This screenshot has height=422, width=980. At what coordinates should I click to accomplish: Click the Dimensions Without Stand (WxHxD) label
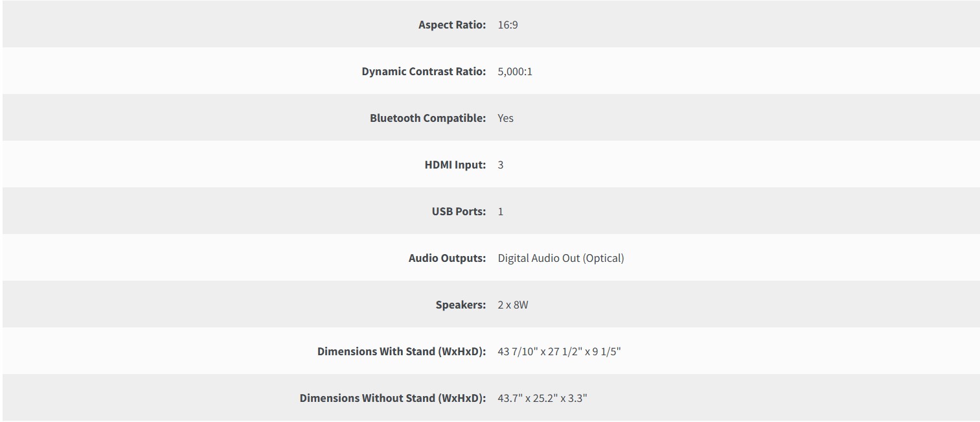393,398
